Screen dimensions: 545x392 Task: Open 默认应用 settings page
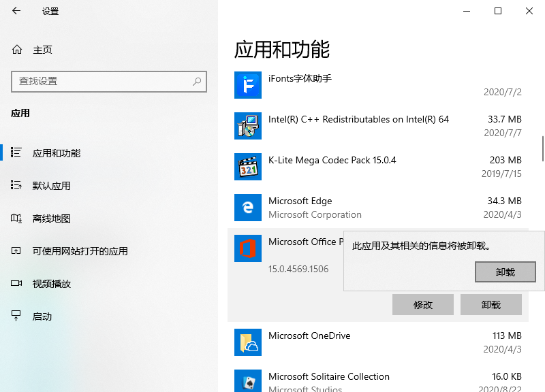coord(51,186)
